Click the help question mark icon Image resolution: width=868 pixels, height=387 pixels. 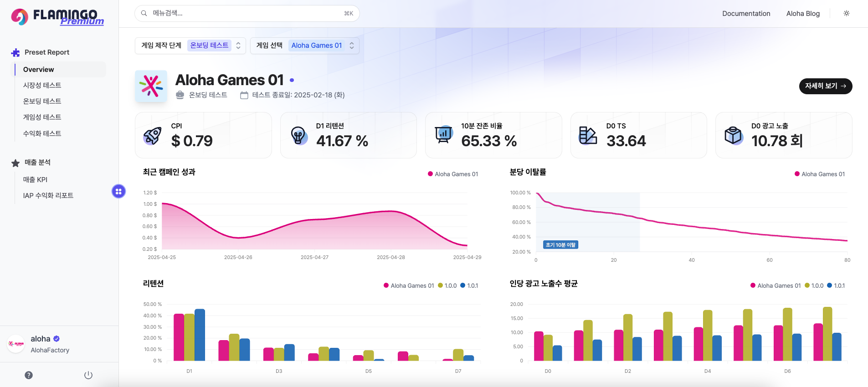click(x=29, y=375)
